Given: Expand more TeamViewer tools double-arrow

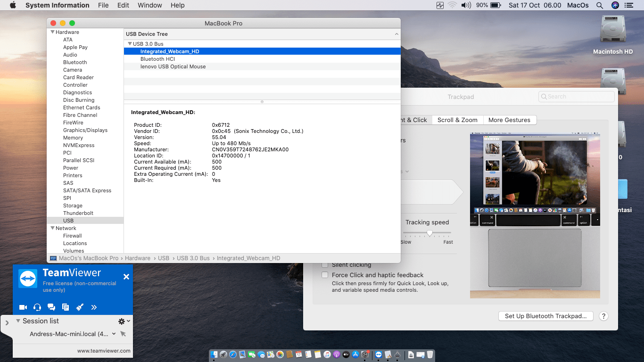Looking at the screenshot, I should point(94,307).
